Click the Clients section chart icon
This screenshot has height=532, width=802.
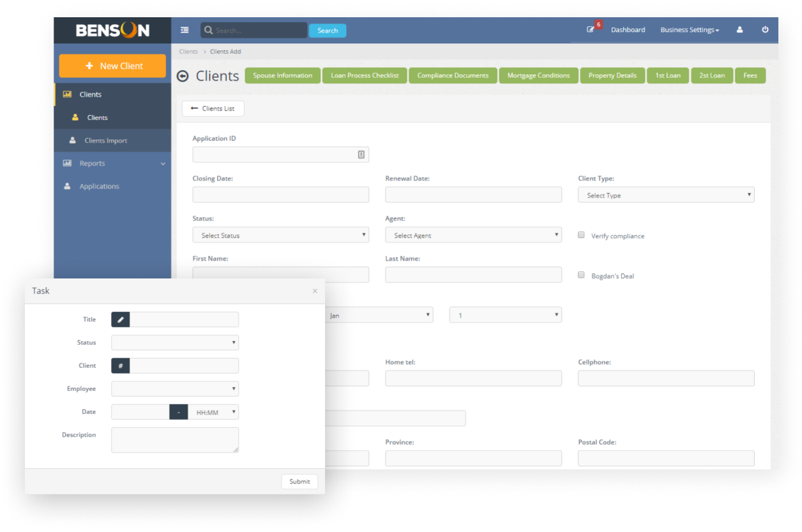click(67, 95)
